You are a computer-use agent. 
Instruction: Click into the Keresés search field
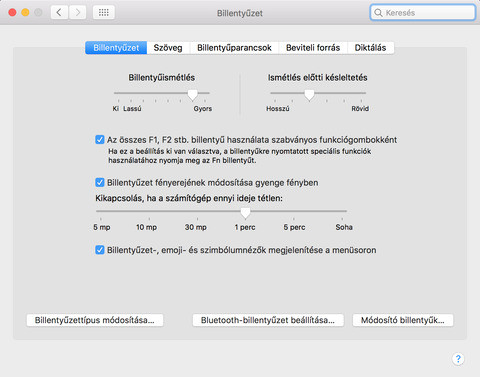pyautogui.click(x=423, y=13)
